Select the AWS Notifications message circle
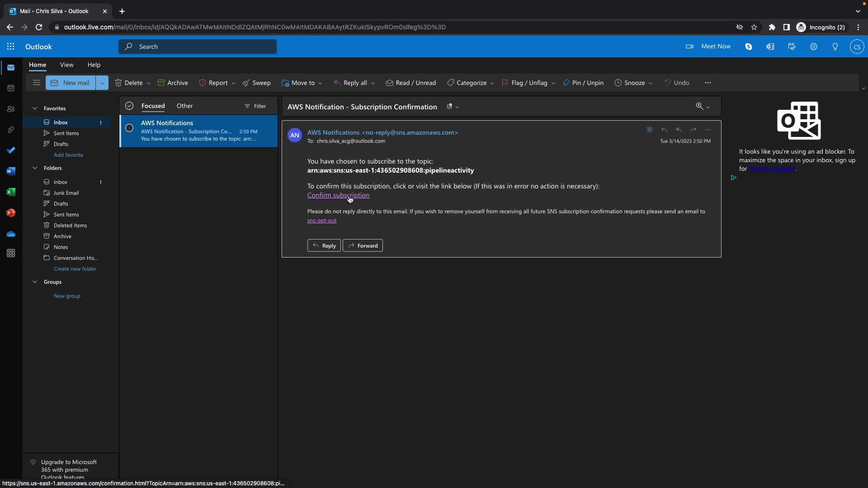868x488 pixels. (129, 128)
